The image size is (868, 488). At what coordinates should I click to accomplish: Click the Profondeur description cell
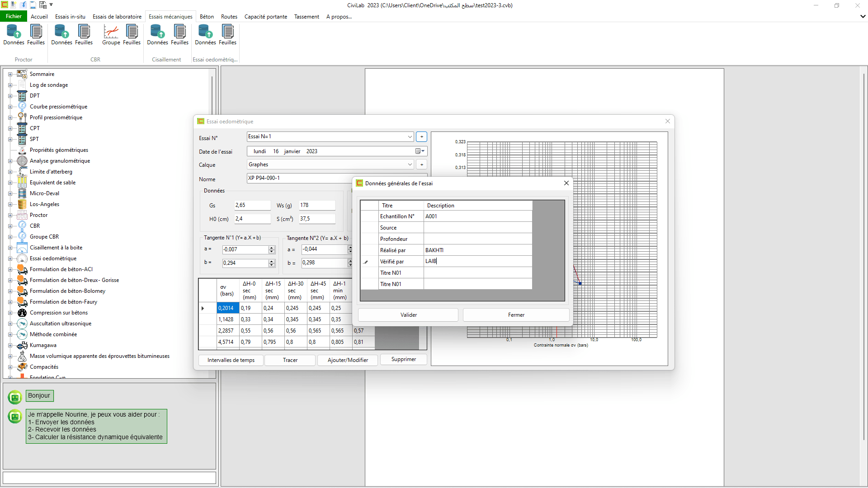[478, 239]
